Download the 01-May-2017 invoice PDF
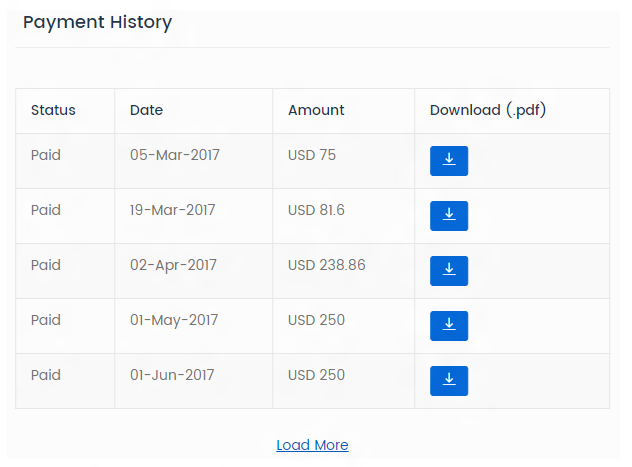Screen dimensions: 632x467 click(x=449, y=326)
